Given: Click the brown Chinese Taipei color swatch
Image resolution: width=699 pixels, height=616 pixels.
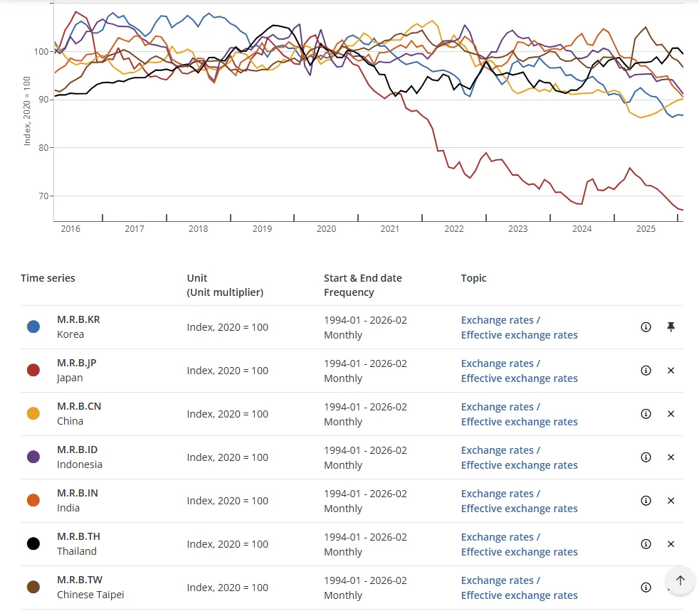Looking at the screenshot, I should (33, 588).
